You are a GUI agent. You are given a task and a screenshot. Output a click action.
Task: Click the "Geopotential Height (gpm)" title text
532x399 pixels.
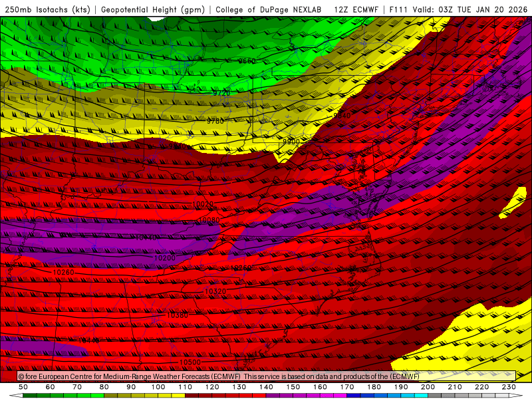[x=153, y=9]
